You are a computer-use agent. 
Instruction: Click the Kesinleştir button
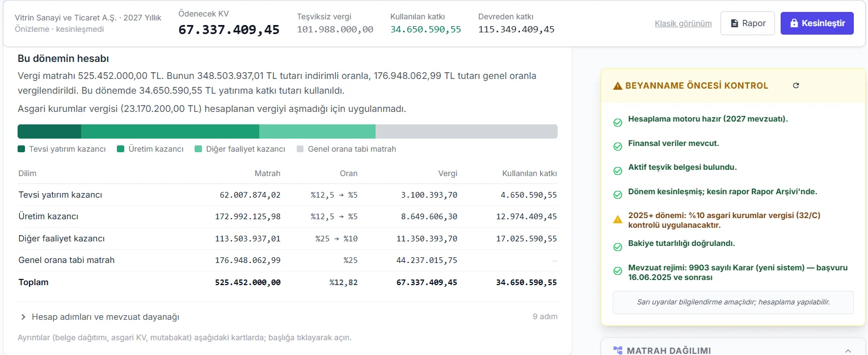(817, 23)
